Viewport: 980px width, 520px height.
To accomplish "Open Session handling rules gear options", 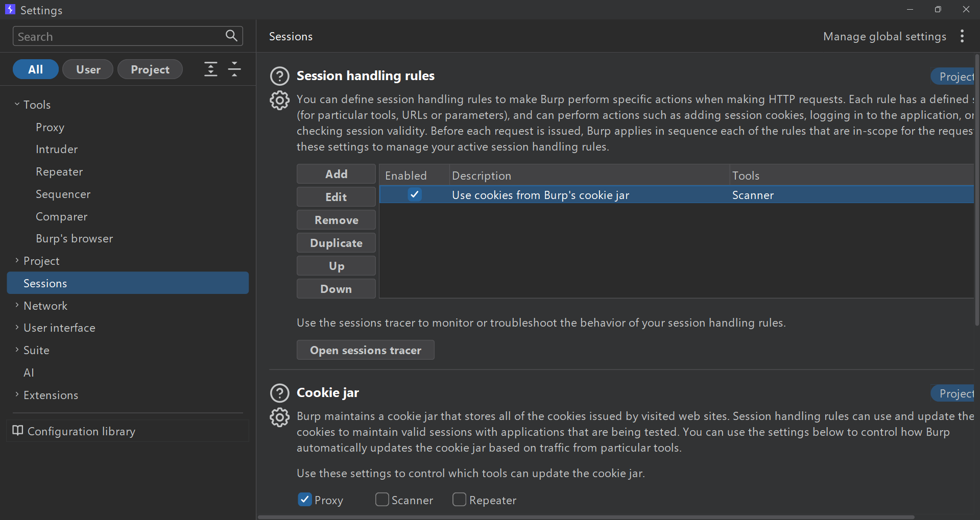I will pos(279,100).
